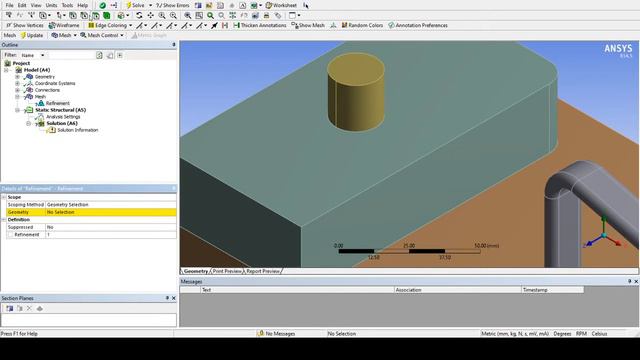Pin the Section Planes panel

(167, 298)
